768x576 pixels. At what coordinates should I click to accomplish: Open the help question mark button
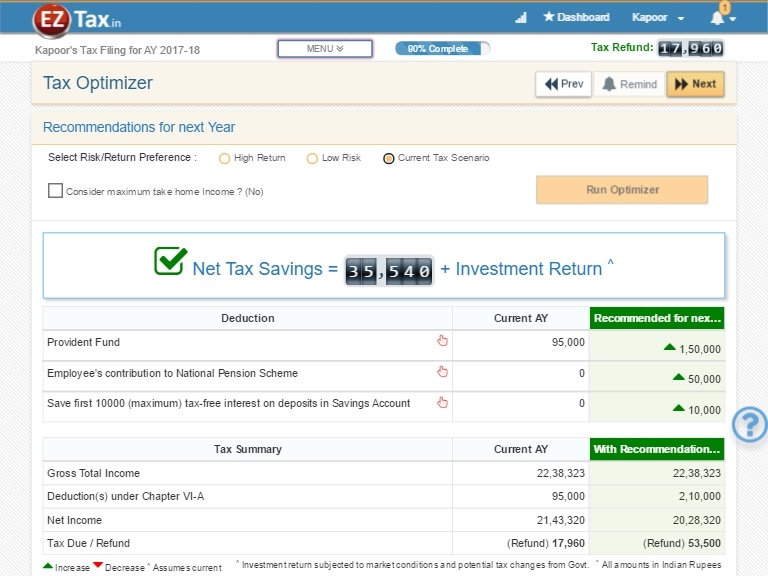pyautogui.click(x=750, y=425)
